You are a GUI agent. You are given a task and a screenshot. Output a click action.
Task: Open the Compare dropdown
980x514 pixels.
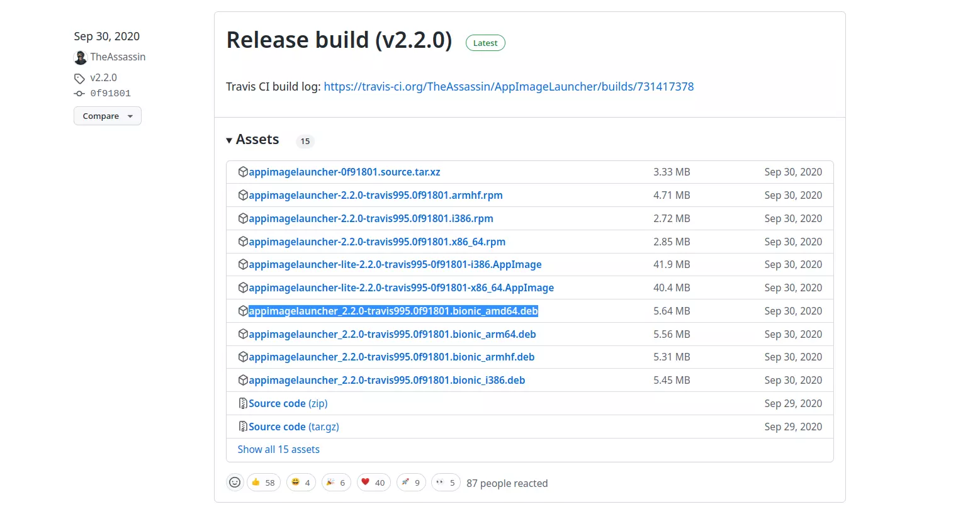pos(108,116)
